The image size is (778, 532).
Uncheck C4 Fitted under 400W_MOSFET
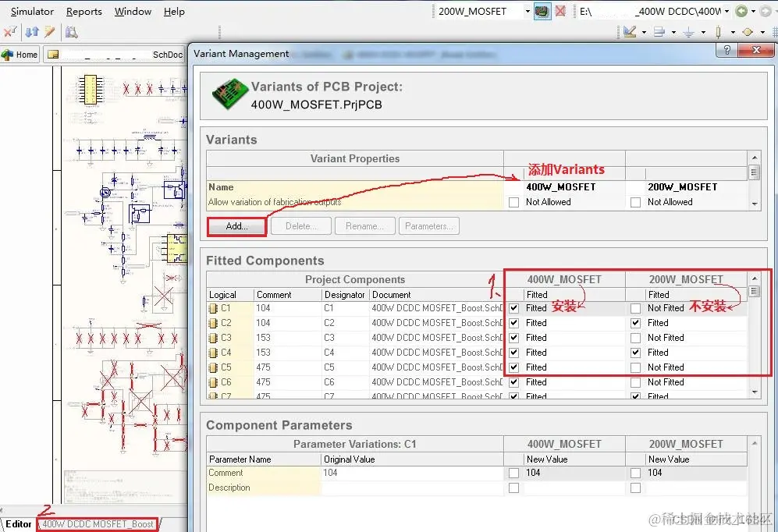[514, 353]
